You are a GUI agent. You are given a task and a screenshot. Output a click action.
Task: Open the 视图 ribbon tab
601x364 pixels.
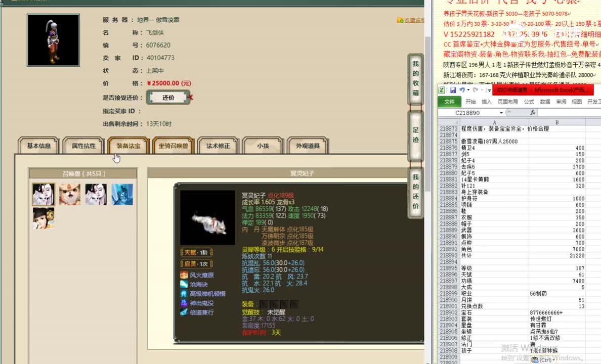point(577,102)
